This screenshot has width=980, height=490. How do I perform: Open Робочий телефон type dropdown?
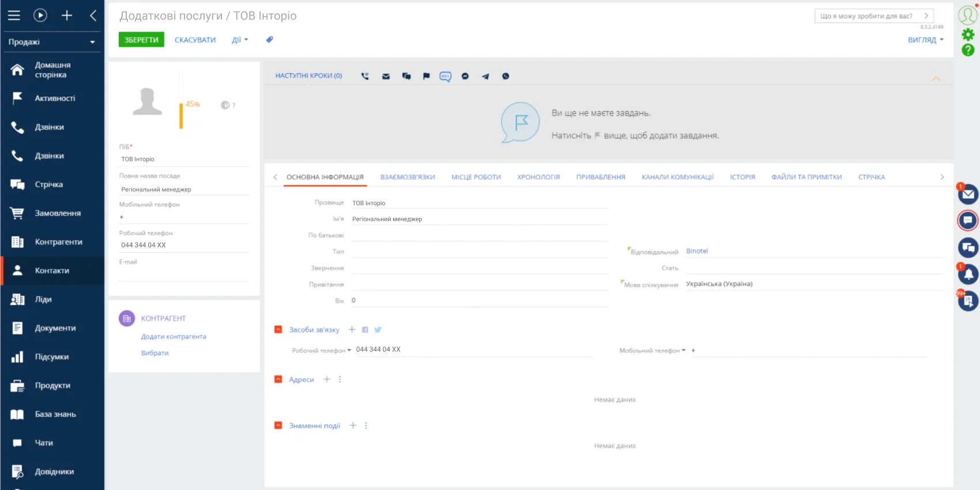coord(322,350)
